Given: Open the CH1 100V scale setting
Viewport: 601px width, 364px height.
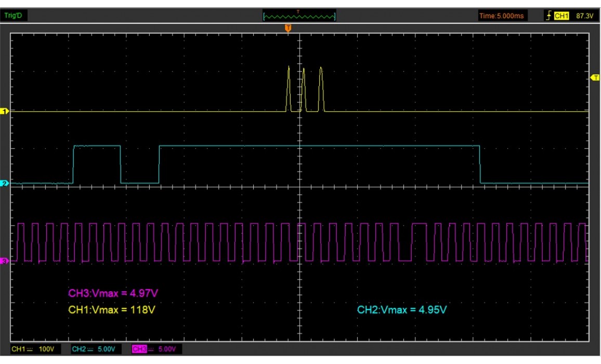Looking at the screenshot, I should [46, 349].
